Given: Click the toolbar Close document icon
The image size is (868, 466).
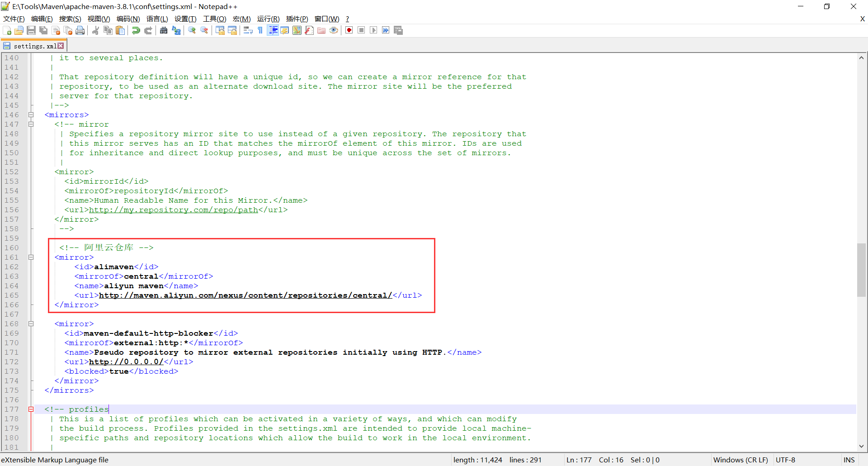Looking at the screenshot, I should 56,30.
